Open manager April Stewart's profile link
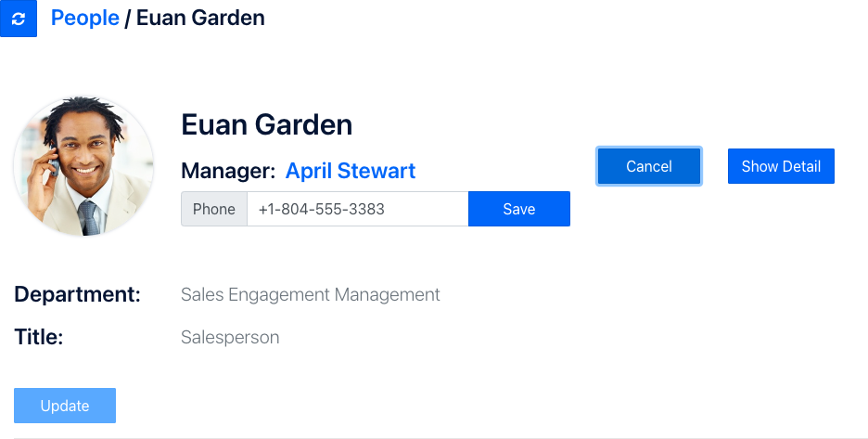 pyautogui.click(x=351, y=171)
